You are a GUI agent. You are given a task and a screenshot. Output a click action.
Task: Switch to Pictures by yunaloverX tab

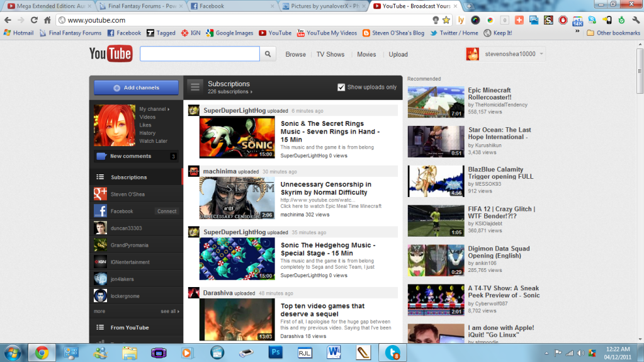pos(324,6)
